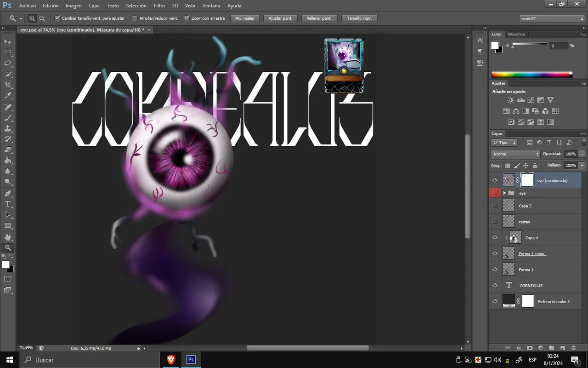Select the Paint Bucket tool

[x=8, y=161]
